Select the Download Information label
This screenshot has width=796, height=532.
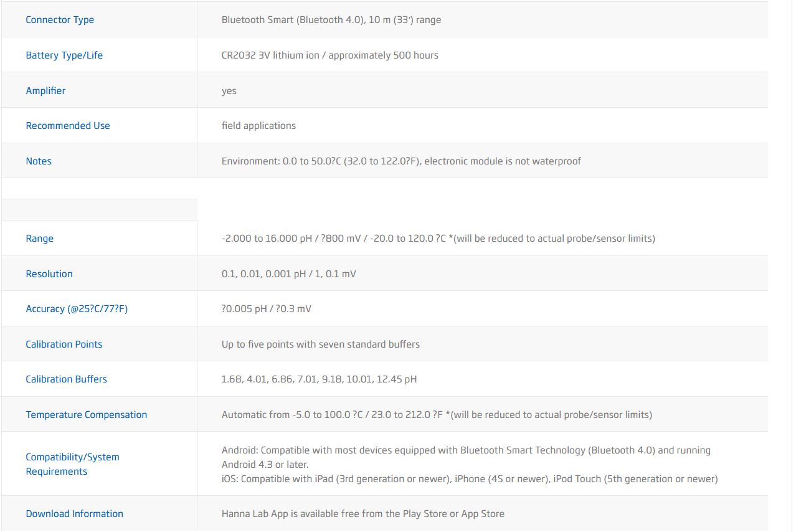coord(75,514)
